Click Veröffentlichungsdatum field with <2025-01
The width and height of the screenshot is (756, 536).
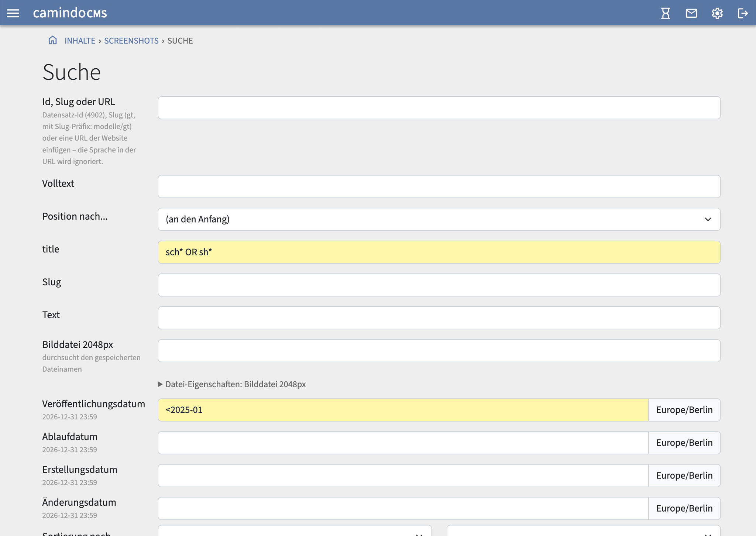click(403, 410)
